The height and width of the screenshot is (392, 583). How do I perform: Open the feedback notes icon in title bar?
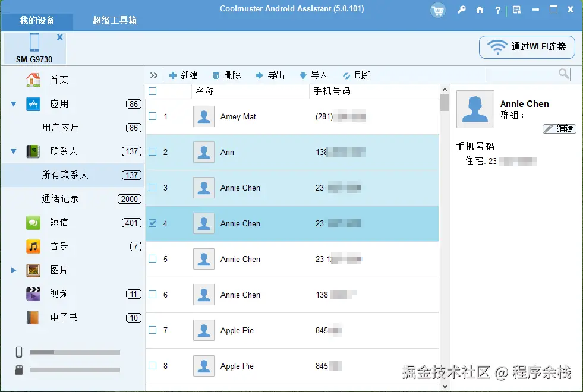pos(516,10)
